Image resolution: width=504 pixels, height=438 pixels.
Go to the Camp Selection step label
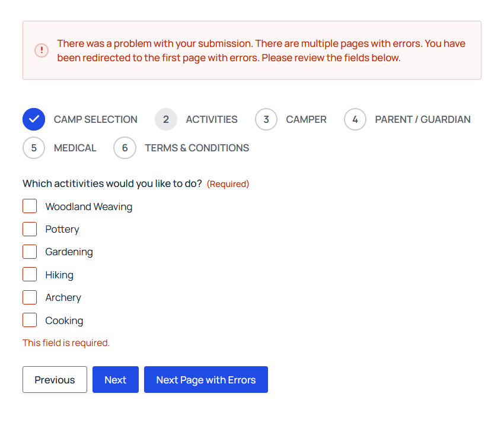click(95, 119)
